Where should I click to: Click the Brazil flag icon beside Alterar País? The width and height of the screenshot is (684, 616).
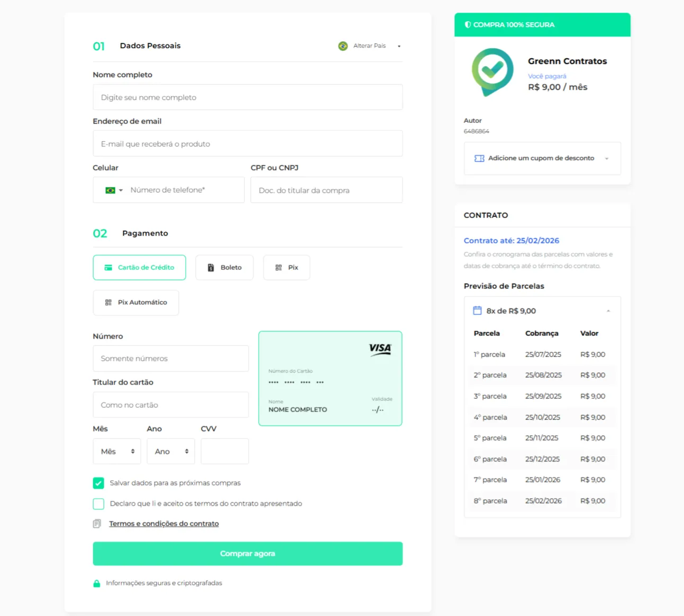pyautogui.click(x=343, y=46)
